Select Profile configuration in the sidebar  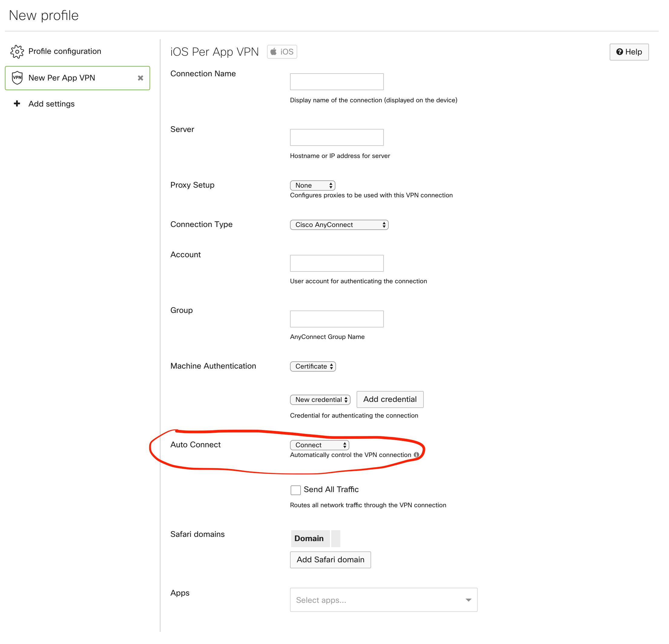point(65,51)
